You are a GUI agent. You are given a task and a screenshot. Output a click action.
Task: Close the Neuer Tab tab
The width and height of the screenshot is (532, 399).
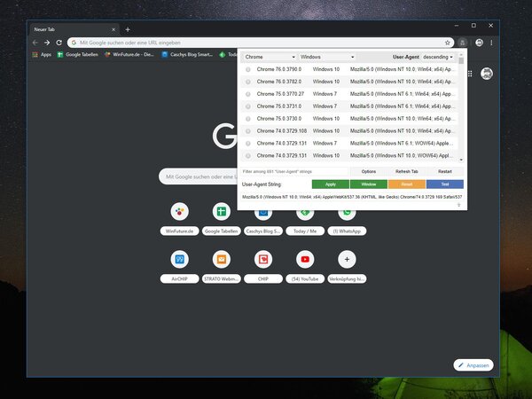tap(113, 29)
